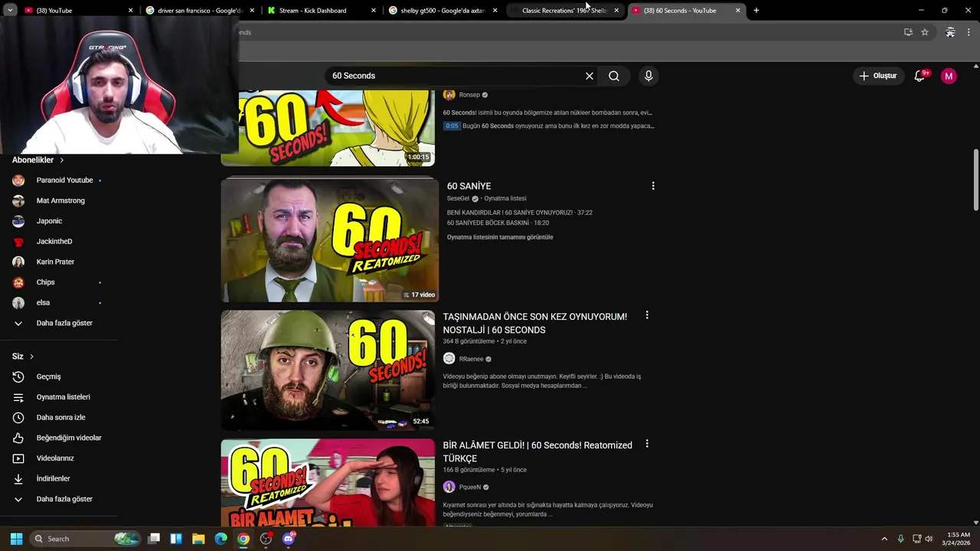This screenshot has width=980, height=551.
Task: Open BİR ALAMET GELDİ video title
Action: click(x=537, y=452)
